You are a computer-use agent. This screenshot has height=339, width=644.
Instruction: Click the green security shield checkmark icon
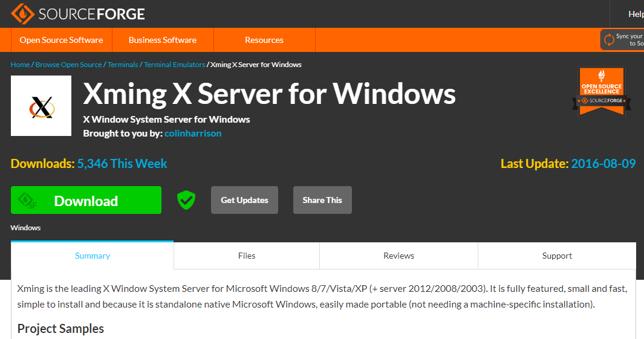coord(186,200)
